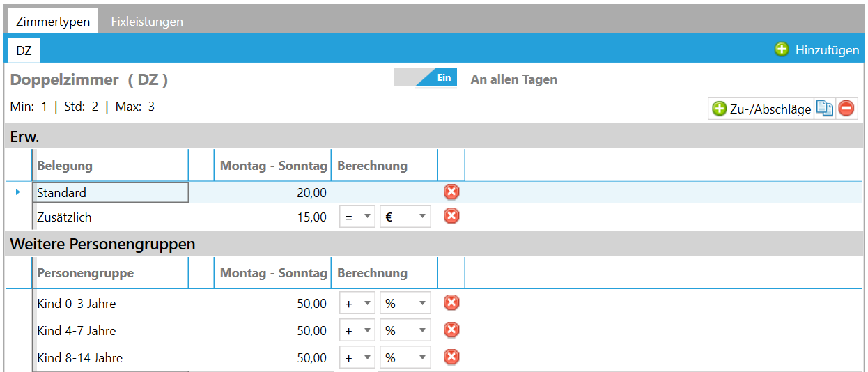868x372 pixels.
Task: Open percent unit dropdown for Kind 4-7 Jahre
Action: pyautogui.click(x=405, y=330)
